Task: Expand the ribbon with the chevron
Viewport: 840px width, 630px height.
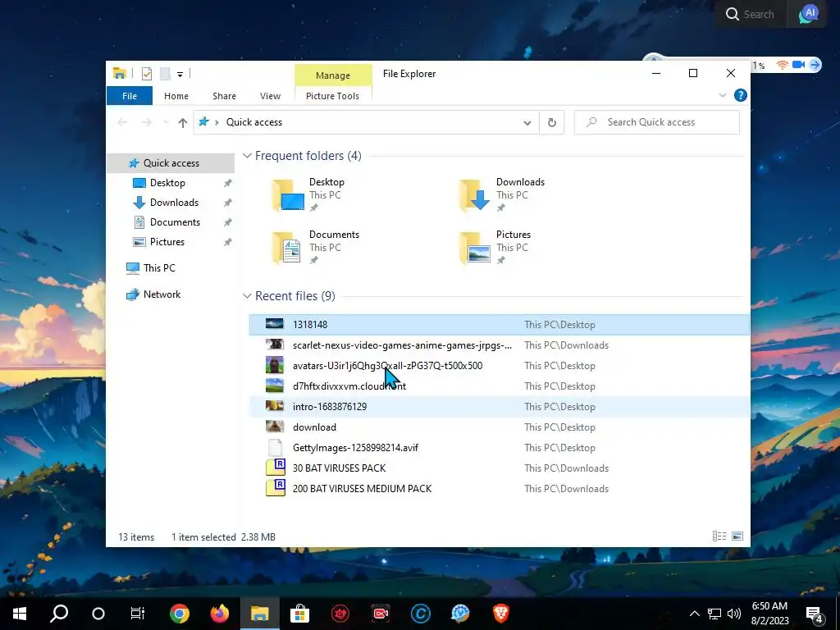Action: tap(722, 95)
